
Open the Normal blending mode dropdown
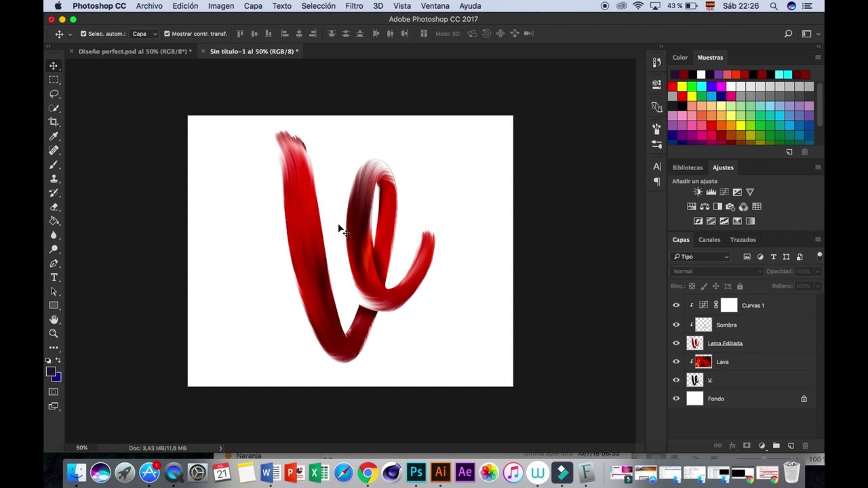717,271
